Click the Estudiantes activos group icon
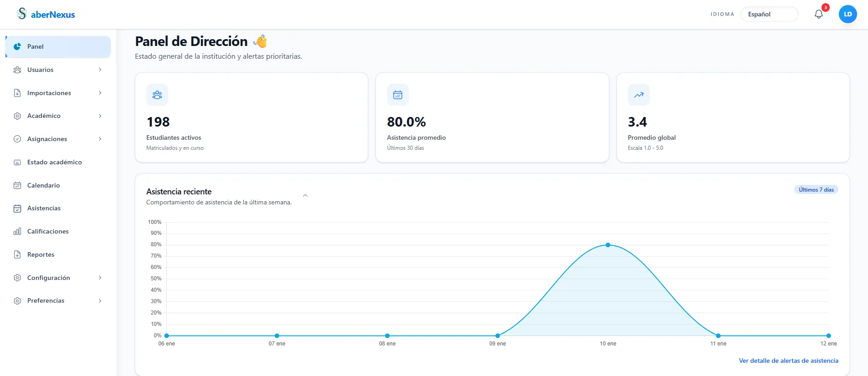Image resolution: width=868 pixels, height=376 pixels. pos(157,95)
